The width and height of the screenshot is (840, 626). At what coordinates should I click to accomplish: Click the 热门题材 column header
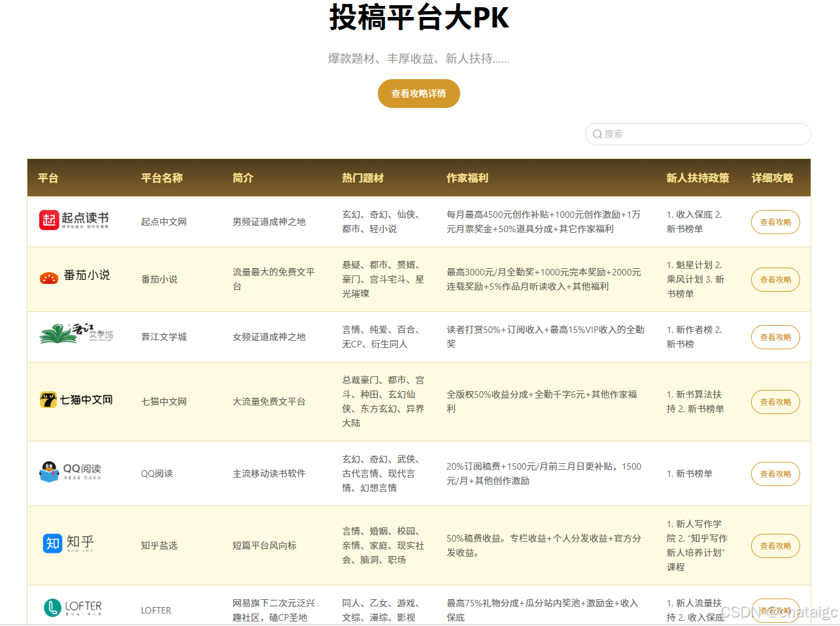click(x=363, y=178)
